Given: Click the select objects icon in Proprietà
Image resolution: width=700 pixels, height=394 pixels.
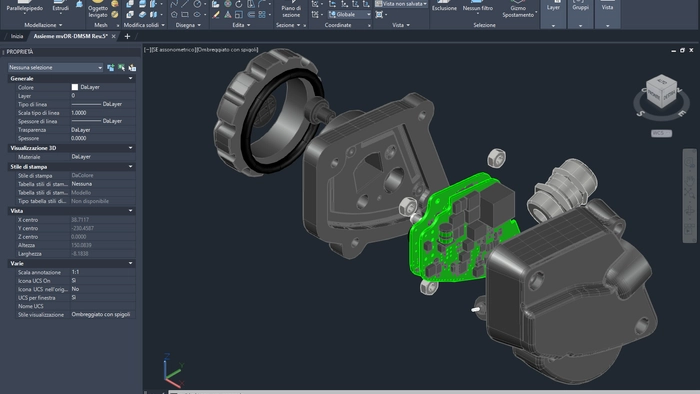Looking at the screenshot, I should [121, 67].
